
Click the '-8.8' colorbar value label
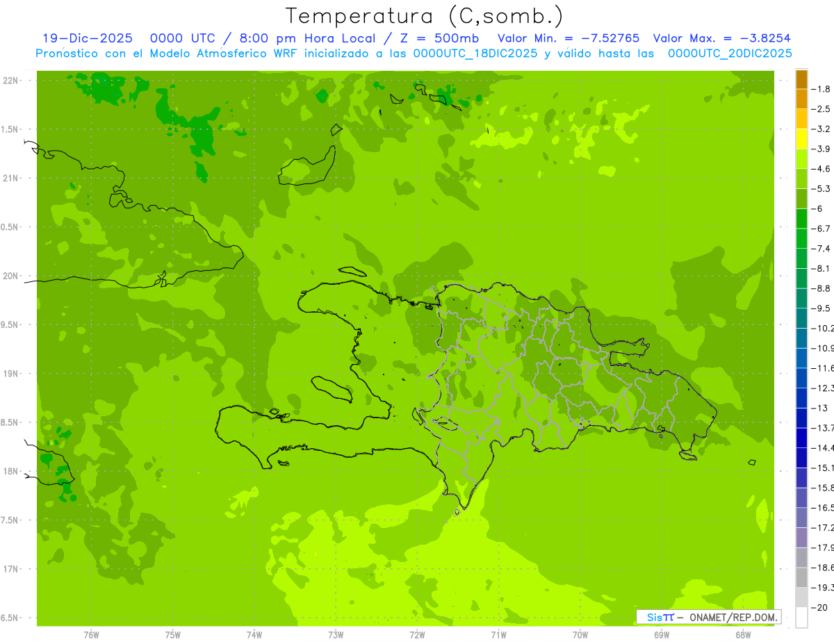[821, 288]
